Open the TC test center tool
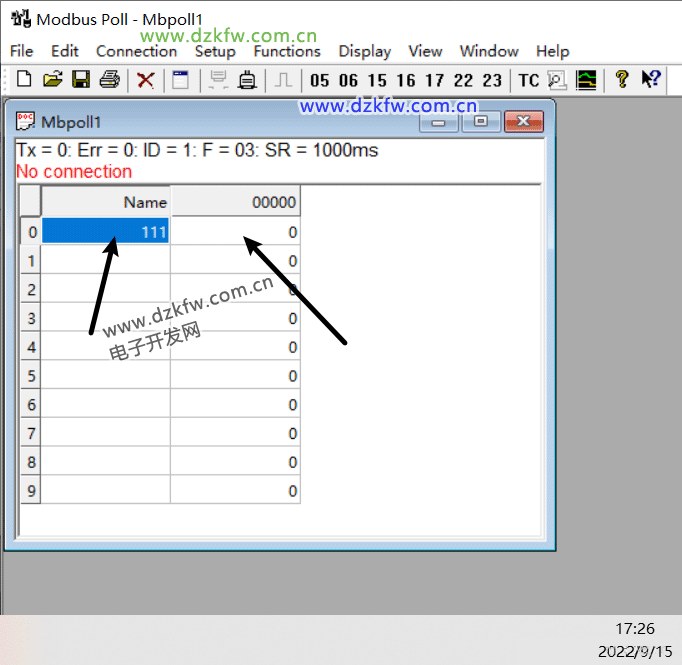 pos(528,80)
